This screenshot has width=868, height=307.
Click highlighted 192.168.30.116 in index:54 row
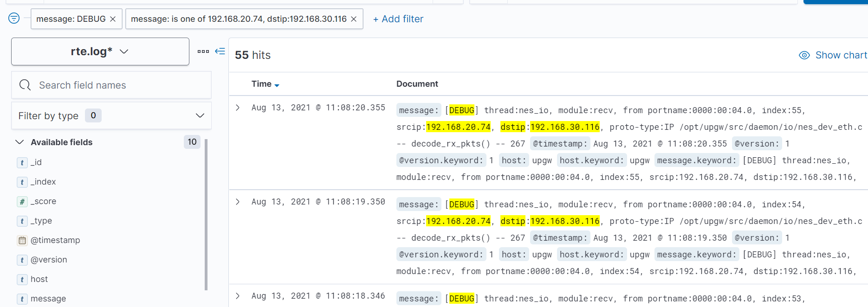coord(565,221)
